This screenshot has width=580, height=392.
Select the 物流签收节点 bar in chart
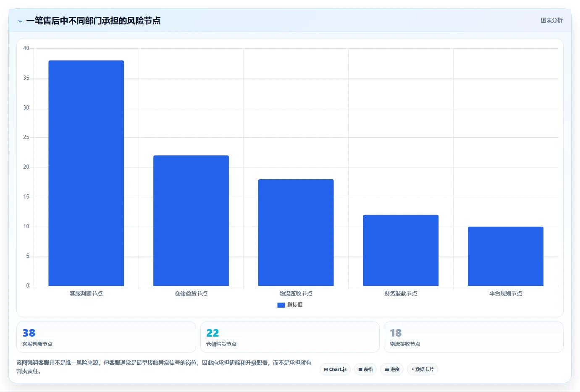pos(296,233)
